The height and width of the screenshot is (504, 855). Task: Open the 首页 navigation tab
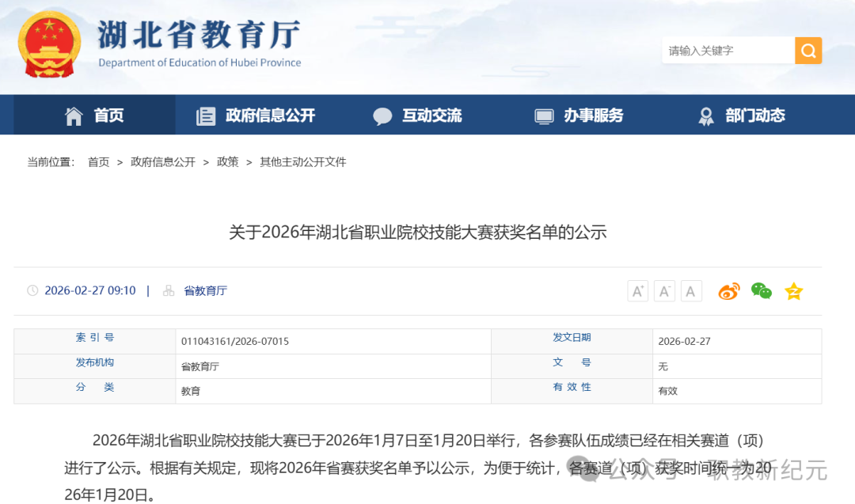[x=94, y=115]
